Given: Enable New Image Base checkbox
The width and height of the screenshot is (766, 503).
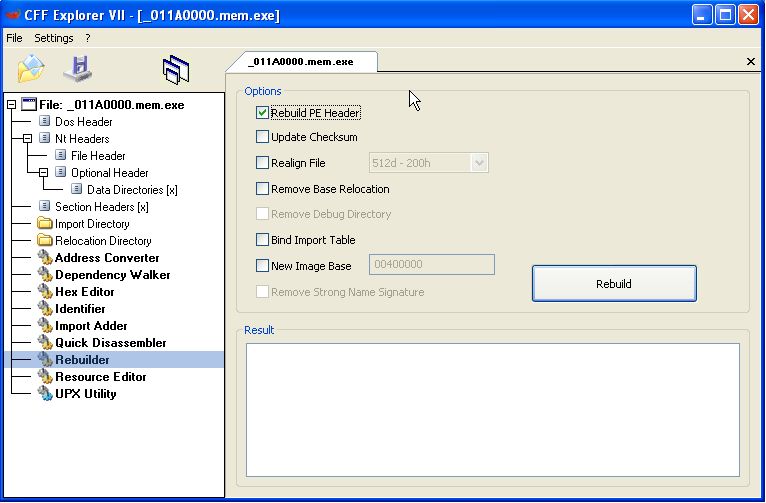Looking at the screenshot, I should [x=262, y=265].
